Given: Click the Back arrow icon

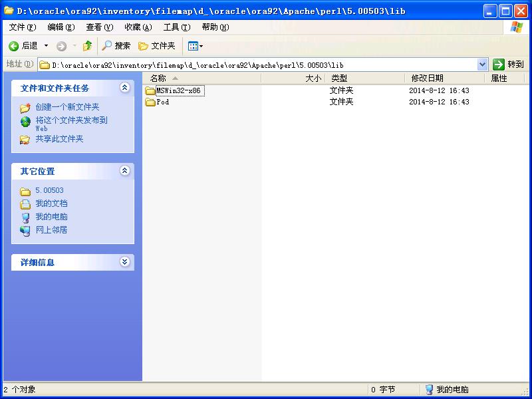Looking at the screenshot, I should tap(13, 46).
